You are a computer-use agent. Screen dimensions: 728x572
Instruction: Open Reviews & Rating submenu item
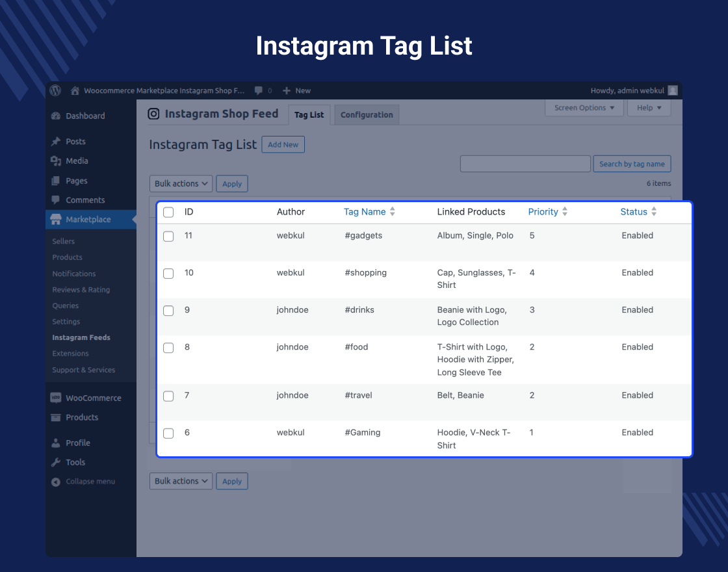[x=81, y=290]
